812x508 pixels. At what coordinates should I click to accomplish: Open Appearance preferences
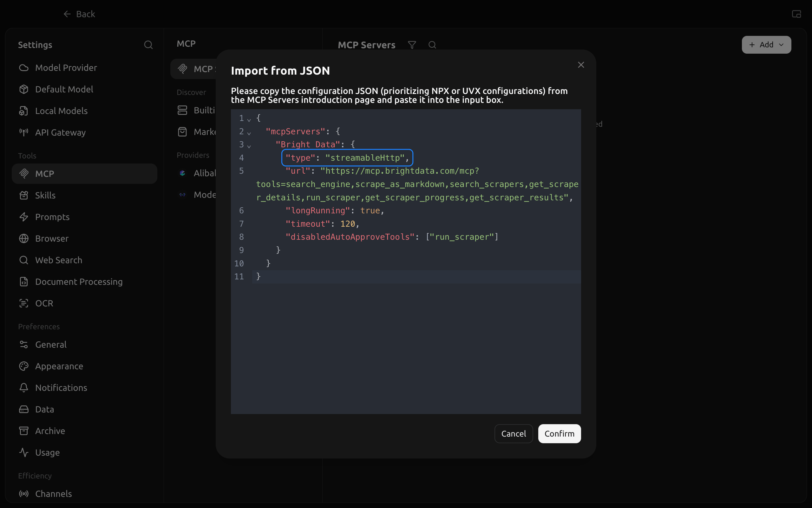coord(85,366)
